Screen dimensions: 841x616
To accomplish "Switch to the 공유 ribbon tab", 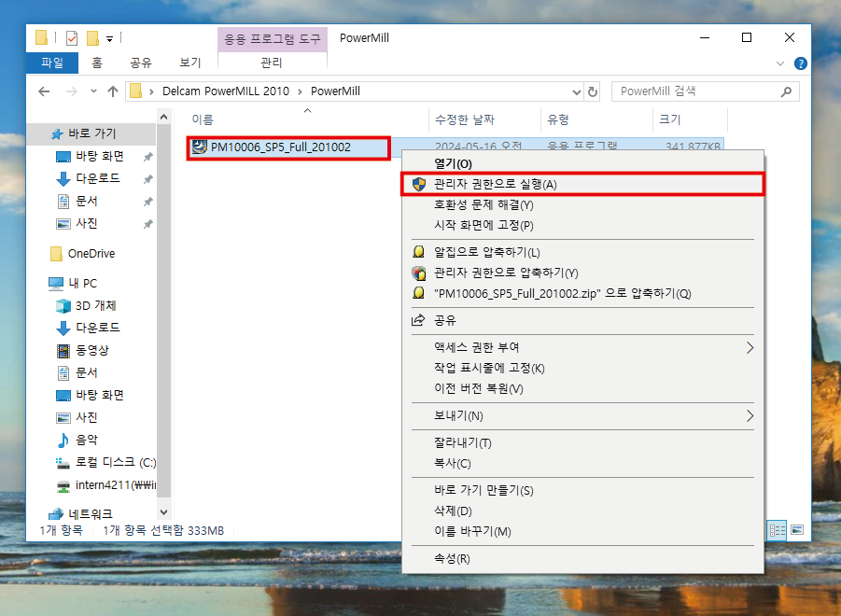I will point(141,63).
